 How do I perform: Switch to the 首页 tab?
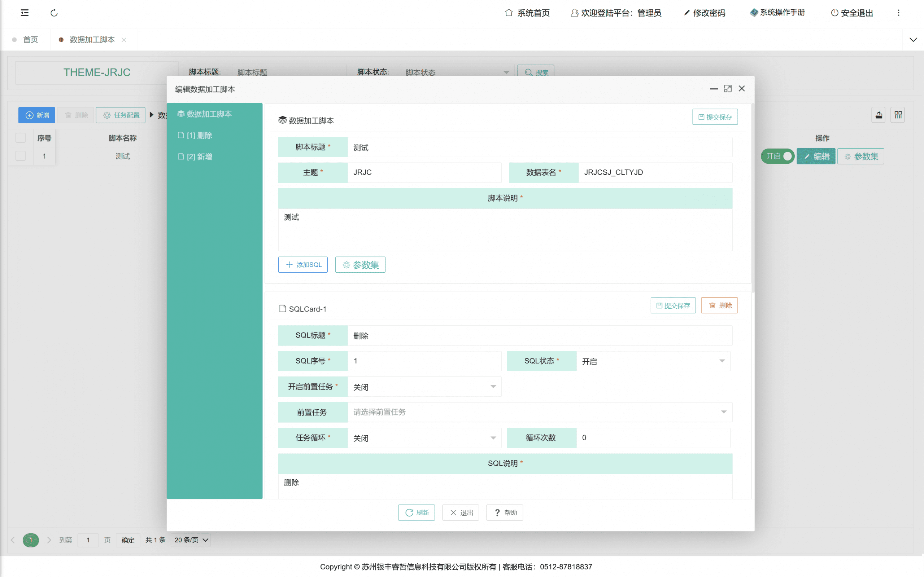coord(31,40)
